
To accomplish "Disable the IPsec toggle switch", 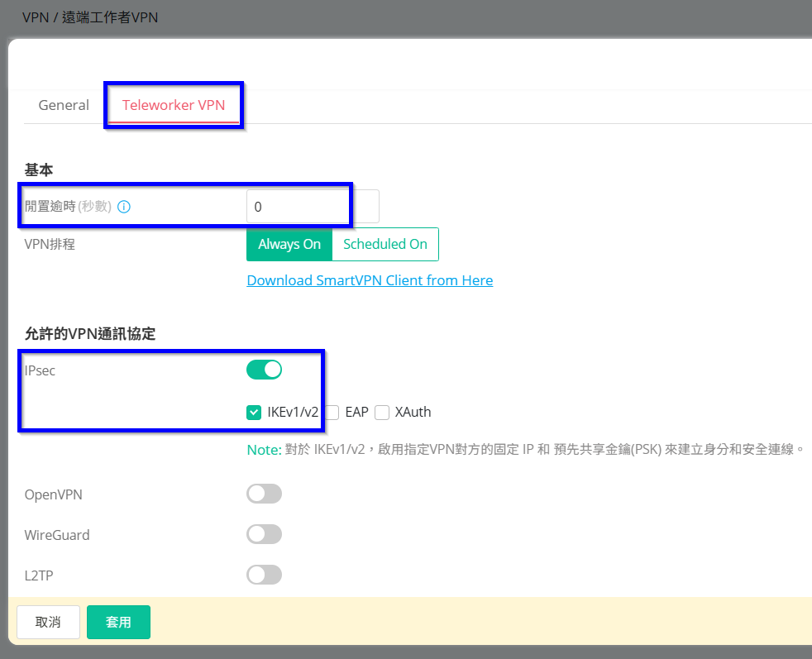I will pos(264,370).
